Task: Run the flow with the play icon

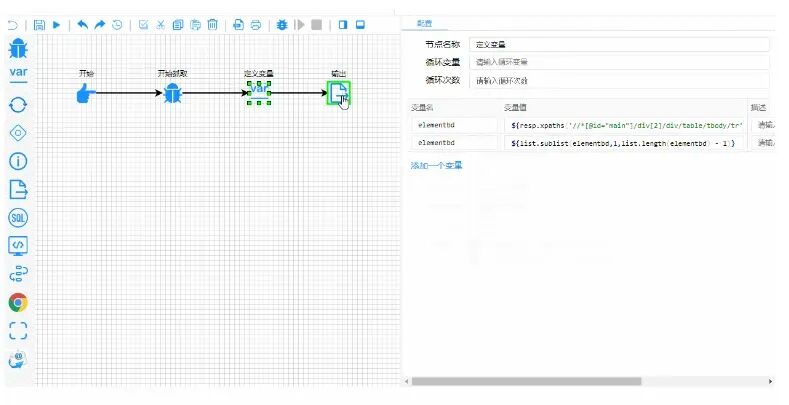Action: point(57,24)
